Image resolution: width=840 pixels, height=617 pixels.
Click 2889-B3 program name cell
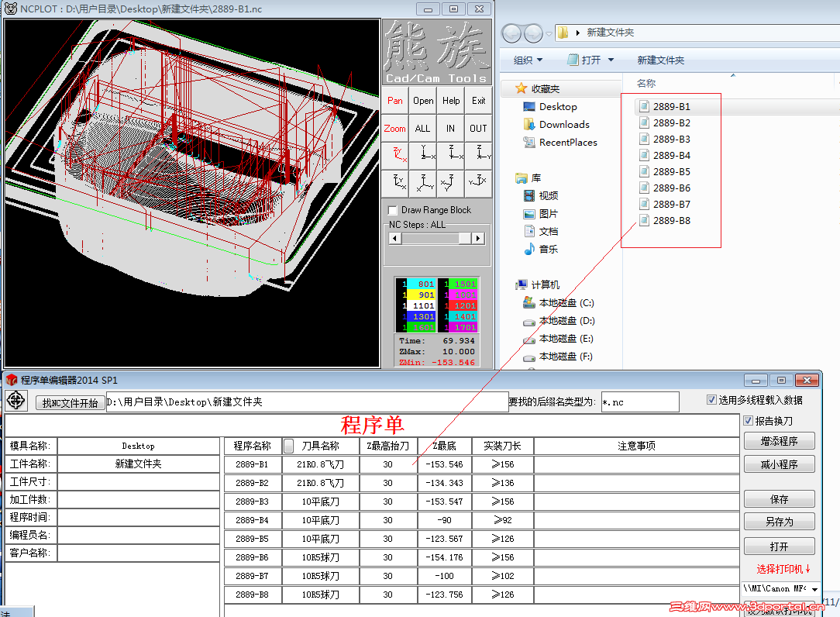coord(252,502)
